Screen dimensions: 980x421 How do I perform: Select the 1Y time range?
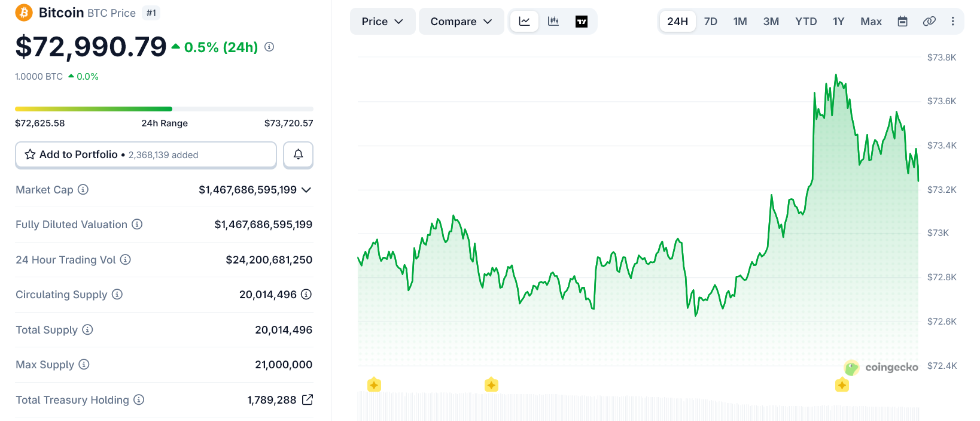(x=838, y=22)
